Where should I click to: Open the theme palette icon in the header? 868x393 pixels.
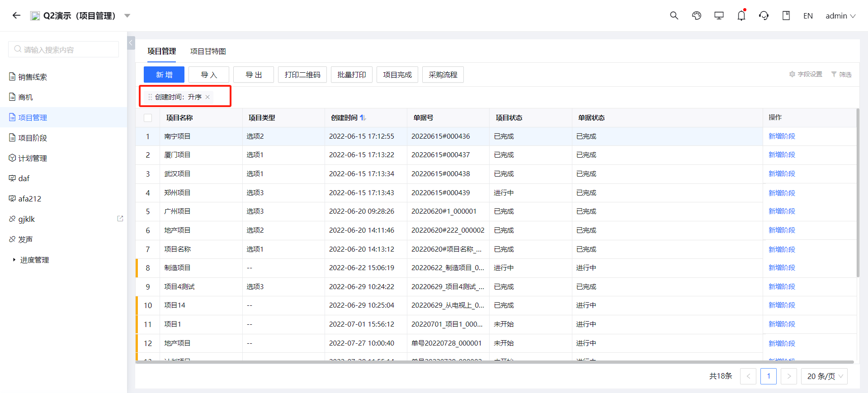697,15
